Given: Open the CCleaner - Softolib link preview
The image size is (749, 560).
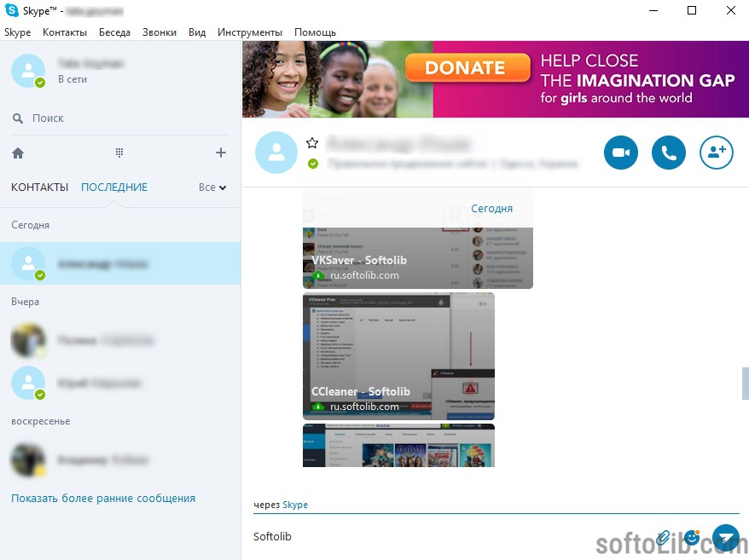Looking at the screenshot, I should click(x=398, y=356).
